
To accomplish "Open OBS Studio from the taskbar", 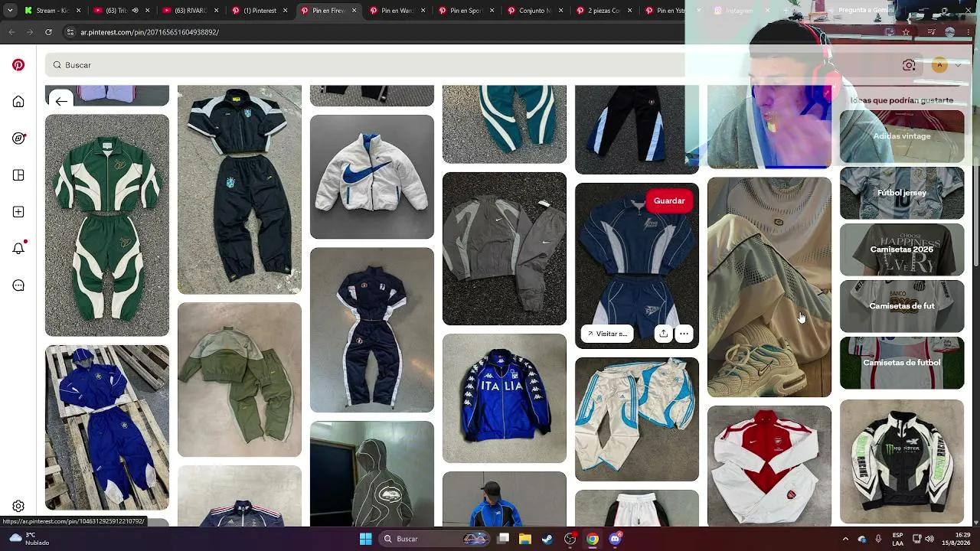I will coord(570,539).
